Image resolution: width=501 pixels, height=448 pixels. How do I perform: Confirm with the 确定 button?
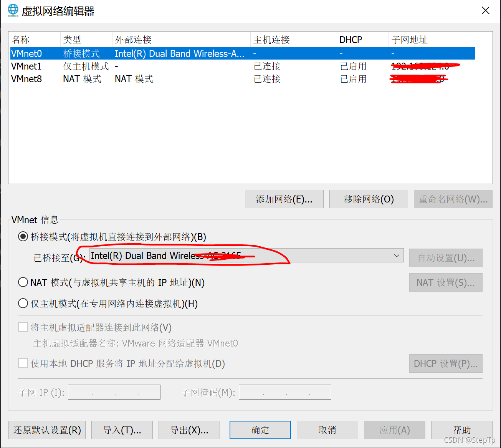point(260,430)
